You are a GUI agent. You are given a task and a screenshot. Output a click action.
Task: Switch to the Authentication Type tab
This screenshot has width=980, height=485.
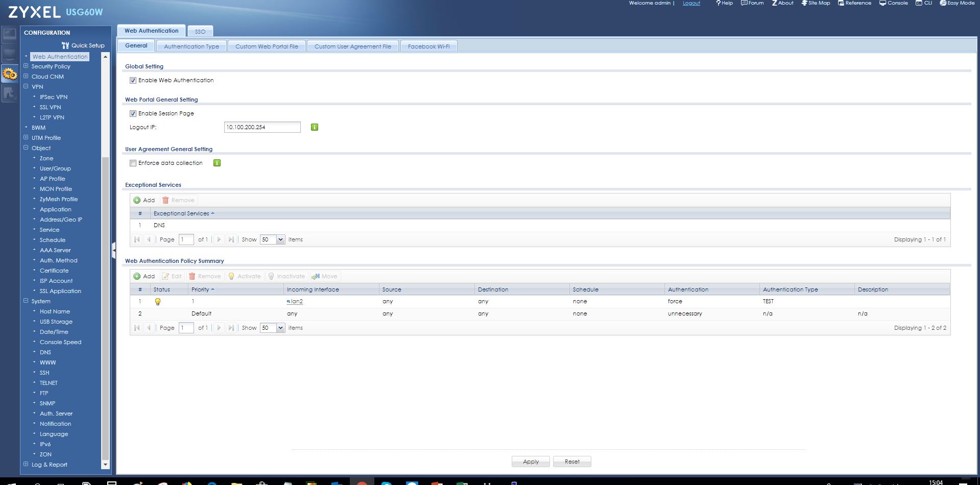click(x=191, y=46)
